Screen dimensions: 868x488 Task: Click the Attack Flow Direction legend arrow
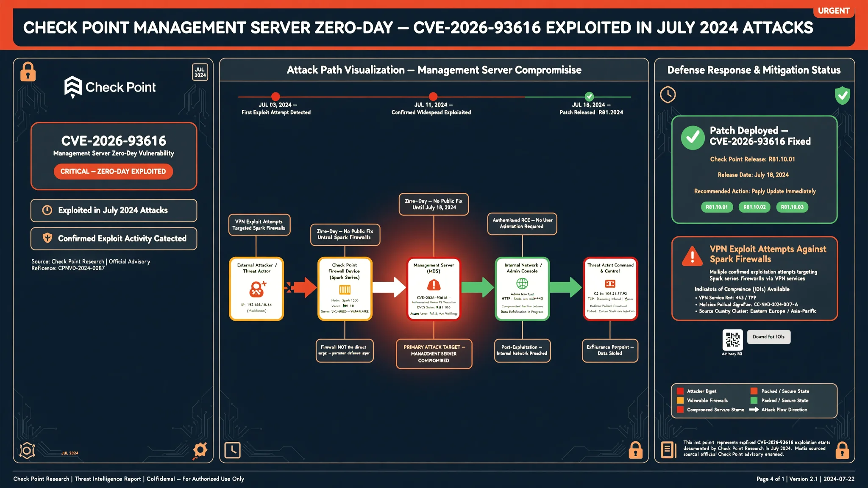pyautogui.click(x=754, y=410)
